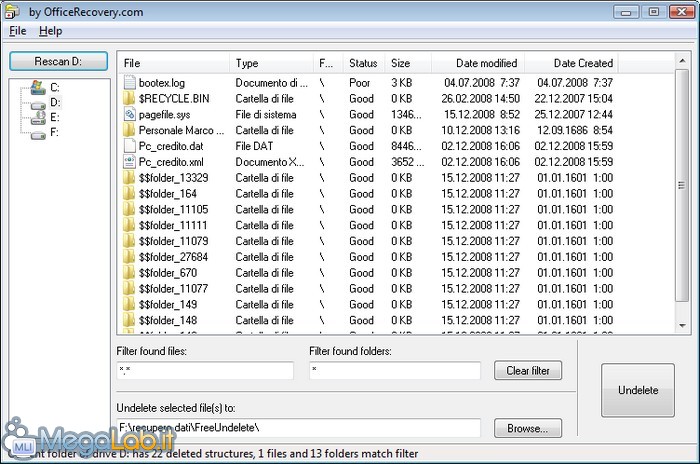
Task: Click the $$folder_11079 folder icon
Action: click(129, 241)
